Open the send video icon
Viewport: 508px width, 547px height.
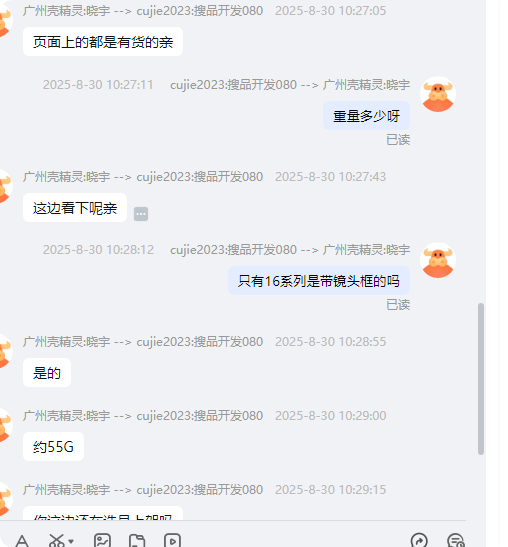pos(172,541)
